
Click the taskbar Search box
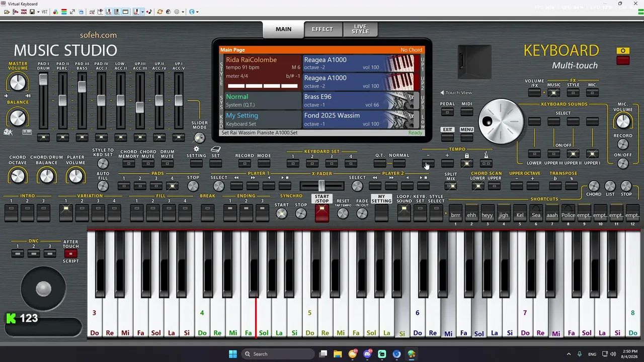click(277, 354)
